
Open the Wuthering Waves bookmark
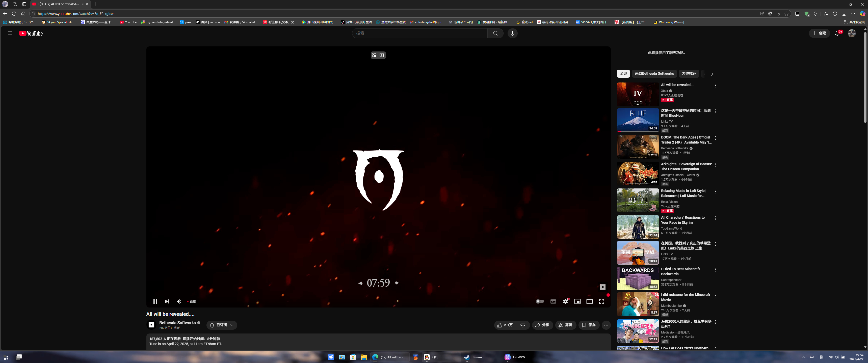click(x=670, y=22)
